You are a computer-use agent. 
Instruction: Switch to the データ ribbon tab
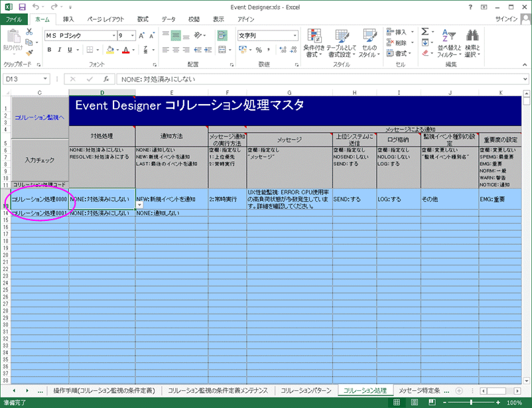pos(168,19)
